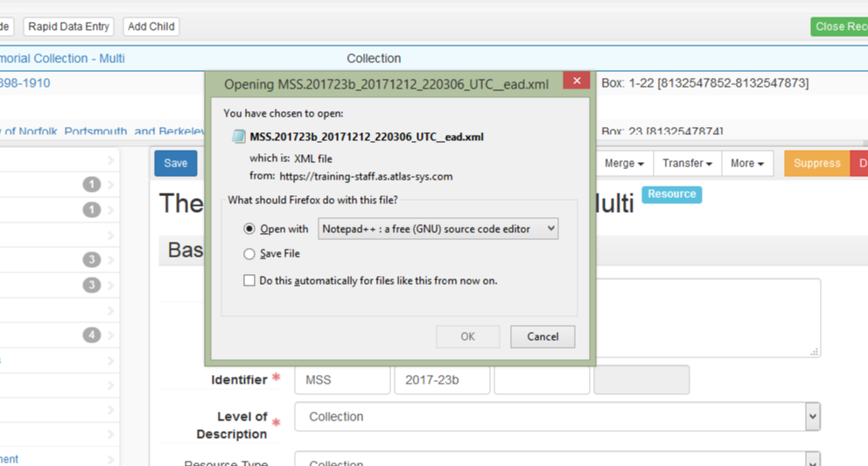Click the sidebar count badge showing 4
The height and width of the screenshot is (466, 868).
click(92, 335)
